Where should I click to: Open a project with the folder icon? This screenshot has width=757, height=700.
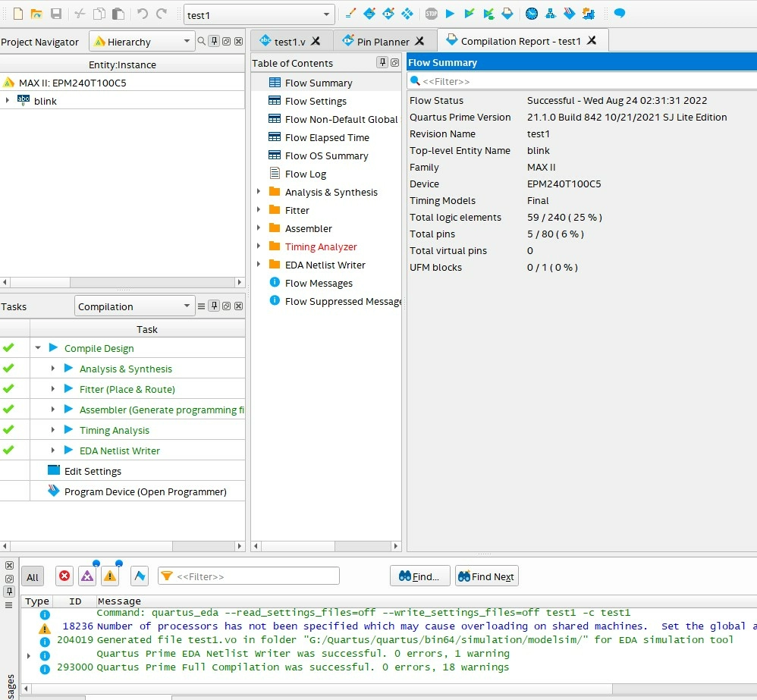36,14
